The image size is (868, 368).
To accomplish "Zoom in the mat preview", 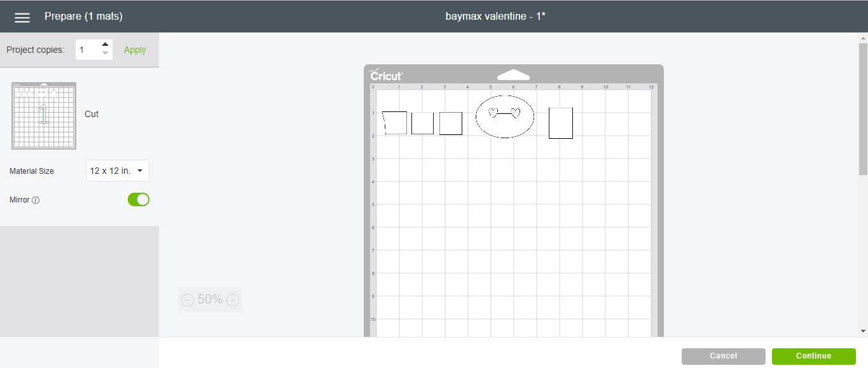I will tap(233, 300).
